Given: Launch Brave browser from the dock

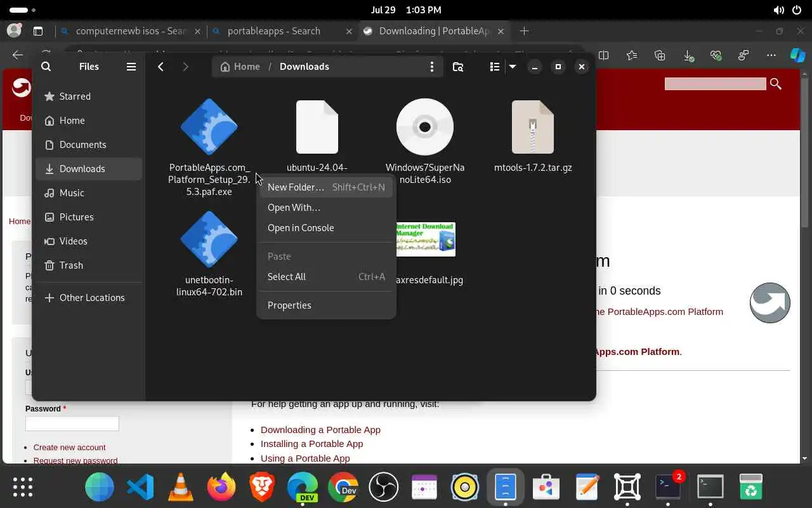Looking at the screenshot, I should 262,487.
